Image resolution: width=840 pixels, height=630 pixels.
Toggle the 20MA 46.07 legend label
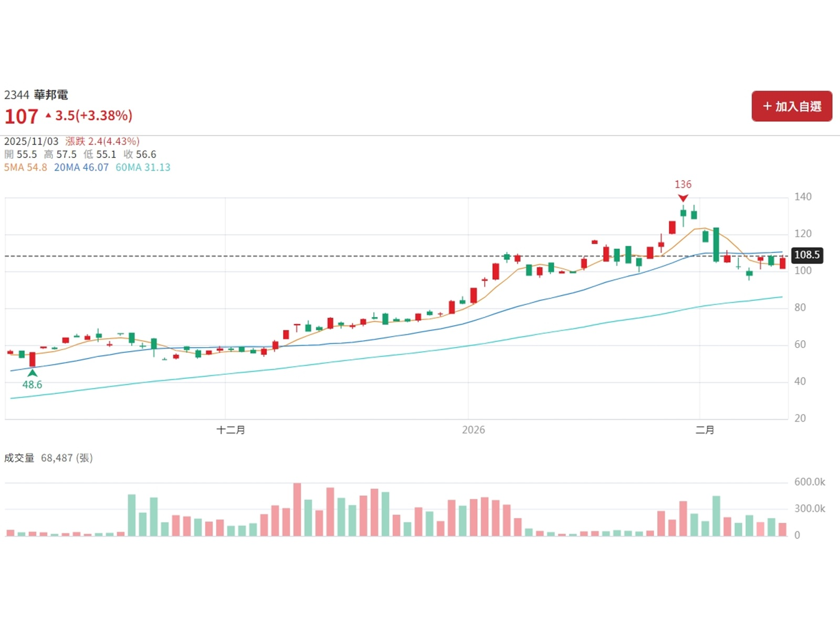(81, 167)
